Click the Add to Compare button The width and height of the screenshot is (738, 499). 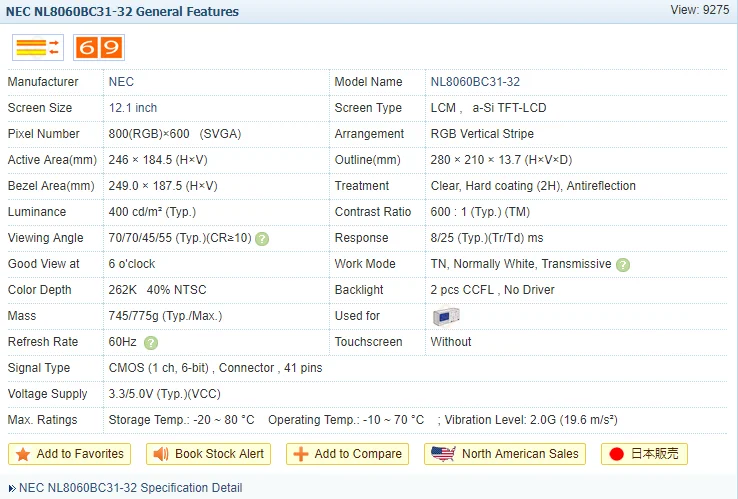pyautogui.click(x=347, y=454)
